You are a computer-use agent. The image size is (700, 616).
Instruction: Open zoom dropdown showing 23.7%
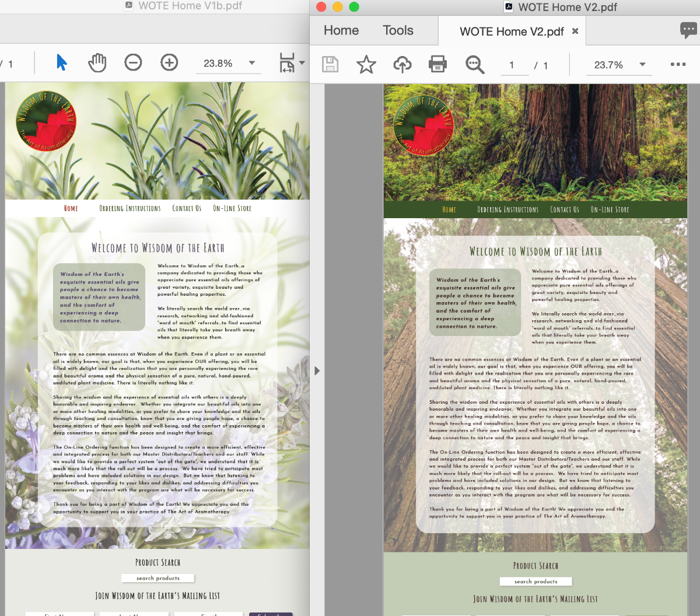[620, 65]
